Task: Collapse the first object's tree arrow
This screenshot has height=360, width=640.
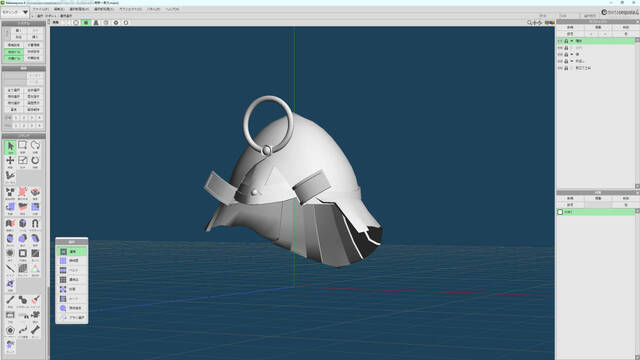Action: pos(572,41)
